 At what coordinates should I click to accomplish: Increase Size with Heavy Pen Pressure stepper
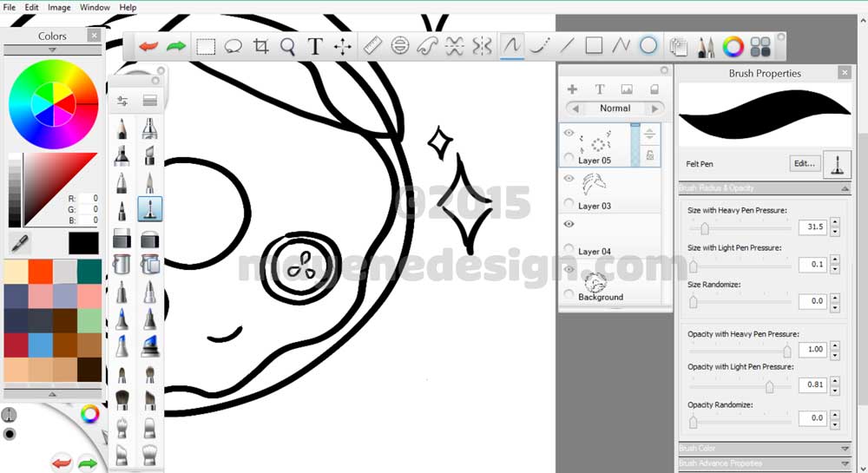835,222
